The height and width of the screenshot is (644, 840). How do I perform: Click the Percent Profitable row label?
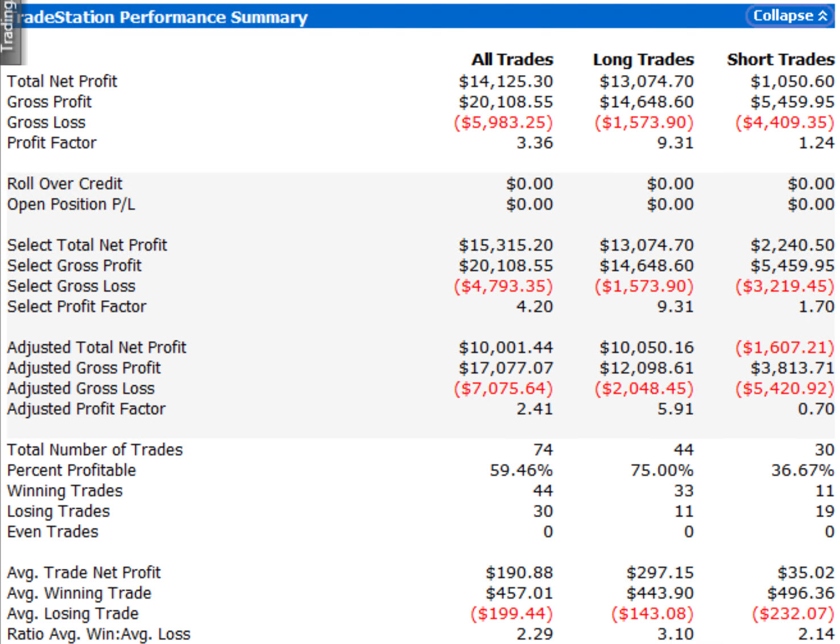coord(72,470)
